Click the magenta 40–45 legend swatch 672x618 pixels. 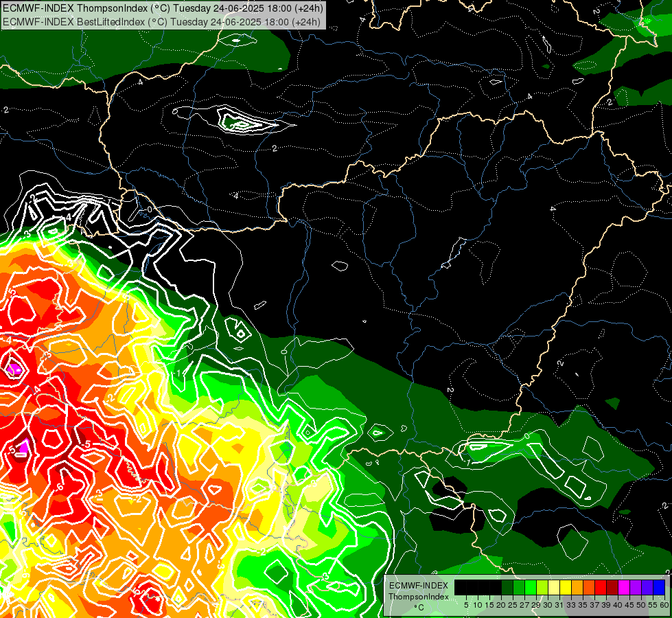624,588
